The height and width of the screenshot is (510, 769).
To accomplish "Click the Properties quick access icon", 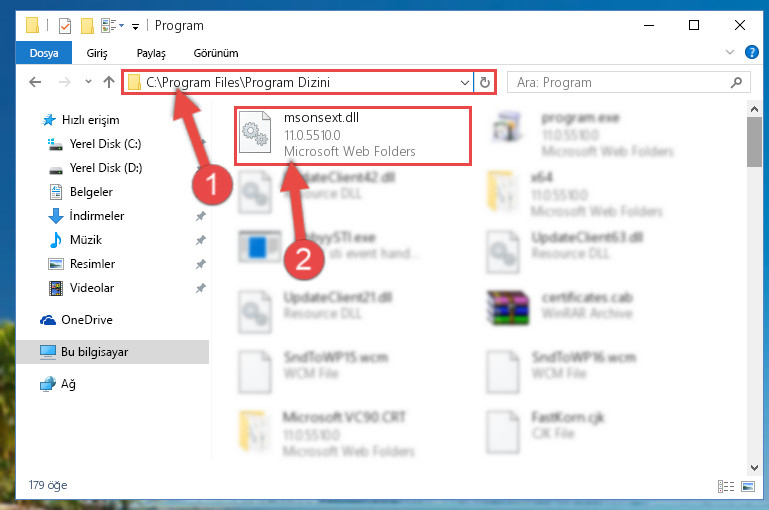I will pos(65,26).
